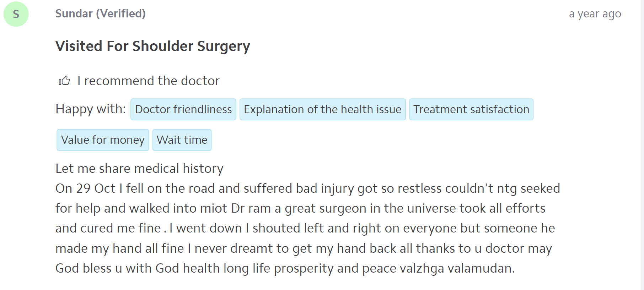Select the Wait time tag
Viewport: 644px width, 290px height.
(x=182, y=140)
